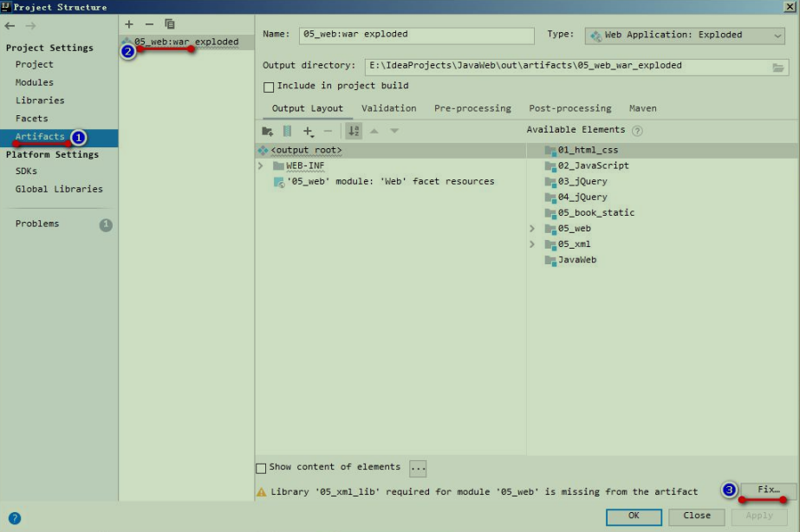Viewport: 800px width, 532px height.
Task: Open Facets settings page
Action: coord(31,119)
